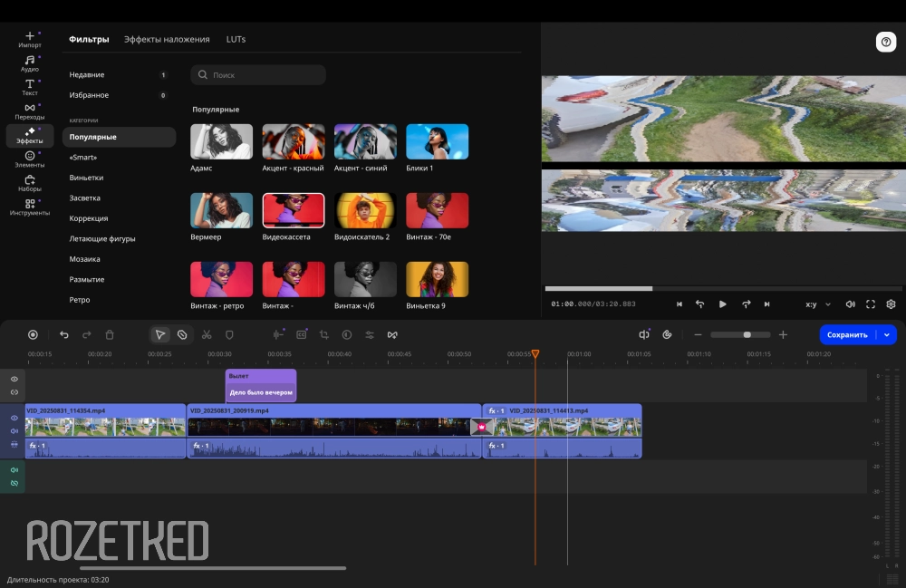Viewport: 906px width, 588px height.
Task: Toggle visibility of the main video track
Action: coord(14,418)
